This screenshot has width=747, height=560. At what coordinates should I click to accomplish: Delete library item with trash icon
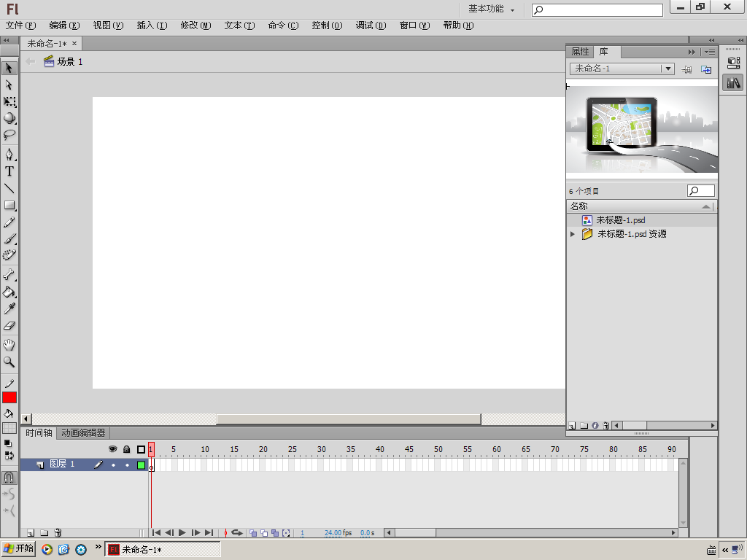(x=605, y=426)
